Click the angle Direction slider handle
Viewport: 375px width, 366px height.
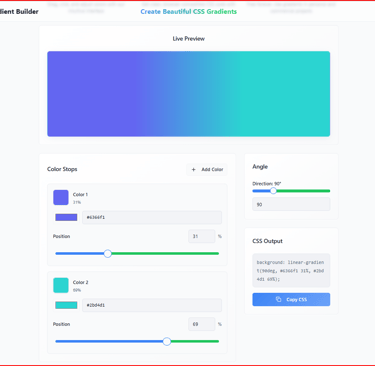pyautogui.click(x=273, y=191)
